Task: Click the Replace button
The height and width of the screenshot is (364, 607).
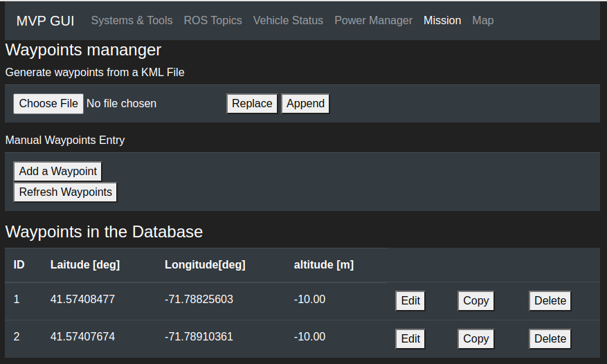Action: pyautogui.click(x=252, y=104)
